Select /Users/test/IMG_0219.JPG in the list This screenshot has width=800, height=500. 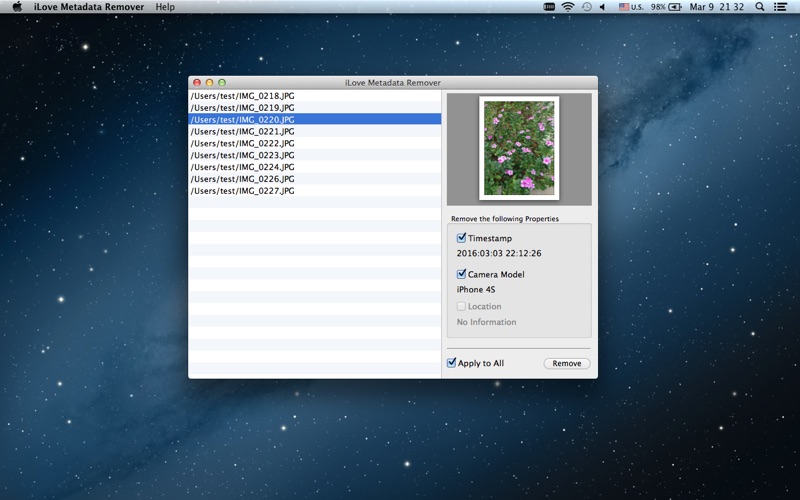tap(315, 108)
